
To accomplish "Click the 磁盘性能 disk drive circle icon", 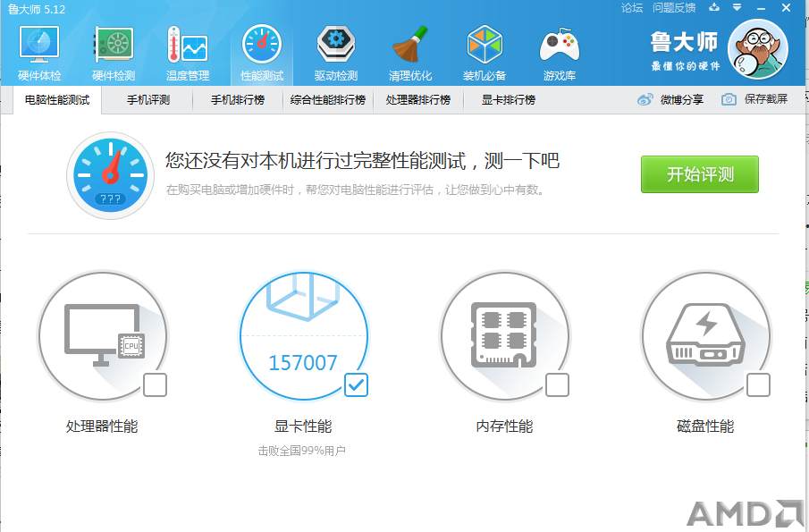I will 706,336.
